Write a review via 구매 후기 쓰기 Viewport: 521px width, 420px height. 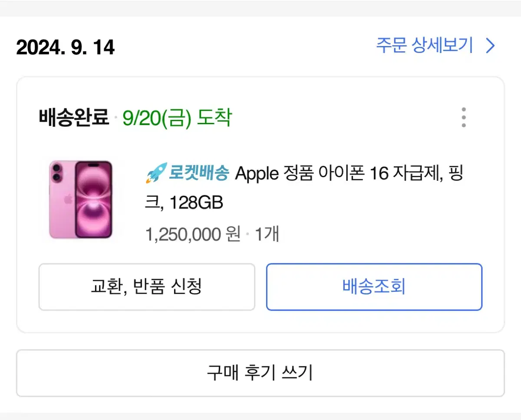click(260, 373)
